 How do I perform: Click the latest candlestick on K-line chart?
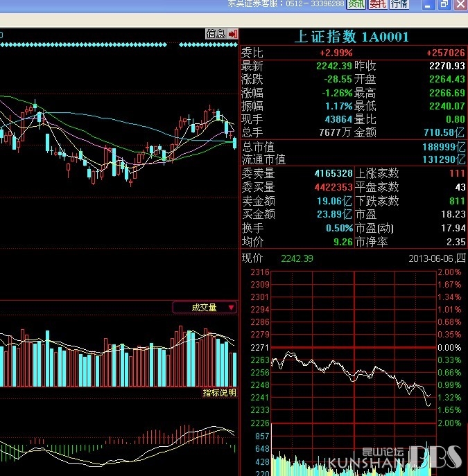(234, 142)
